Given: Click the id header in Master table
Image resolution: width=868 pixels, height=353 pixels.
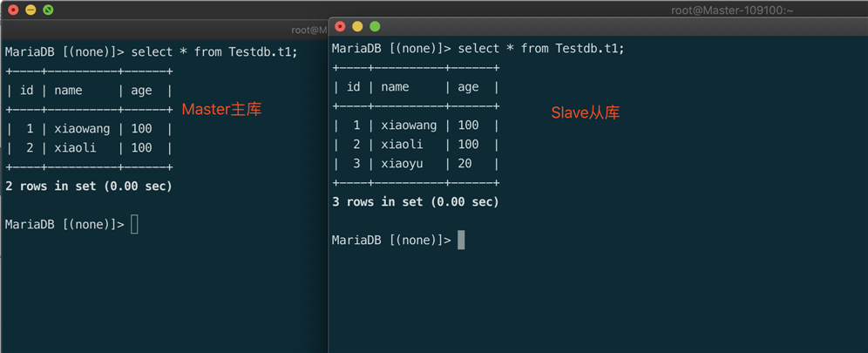Looking at the screenshot, I should coord(26,91).
